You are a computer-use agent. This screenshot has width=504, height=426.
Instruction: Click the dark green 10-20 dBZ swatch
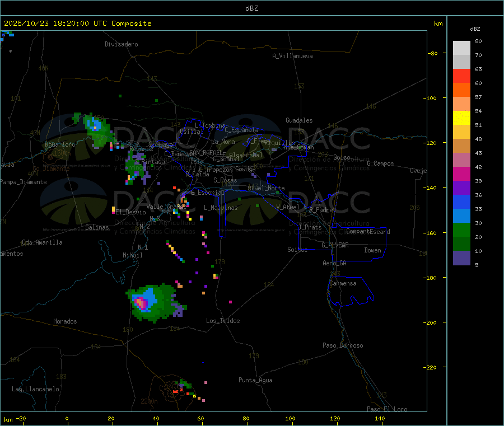[461, 244]
